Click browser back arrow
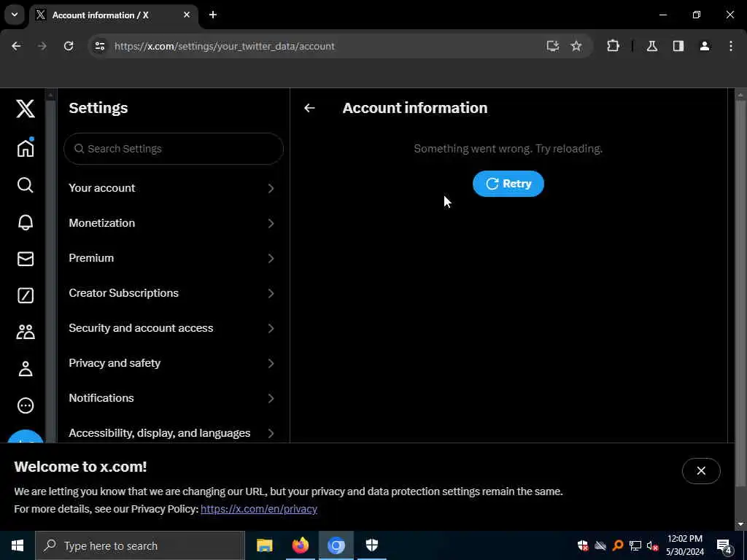747x560 pixels. coord(16,46)
